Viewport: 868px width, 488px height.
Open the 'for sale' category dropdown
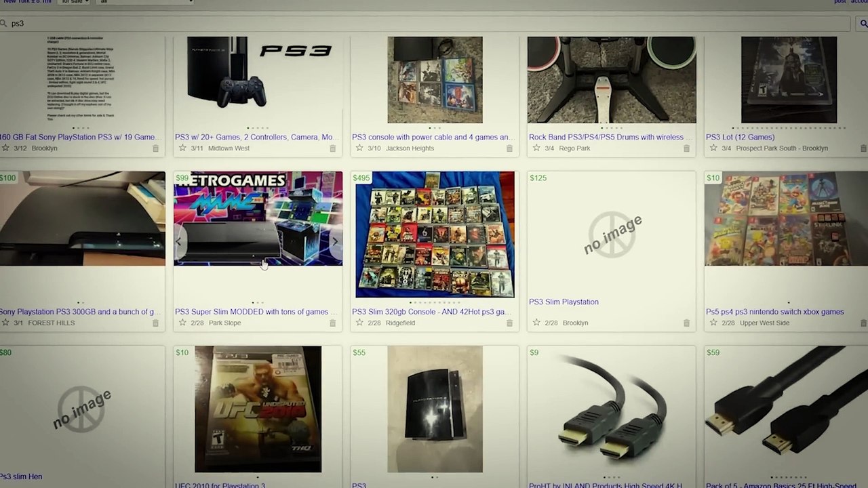pyautogui.click(x=73, y=2)
